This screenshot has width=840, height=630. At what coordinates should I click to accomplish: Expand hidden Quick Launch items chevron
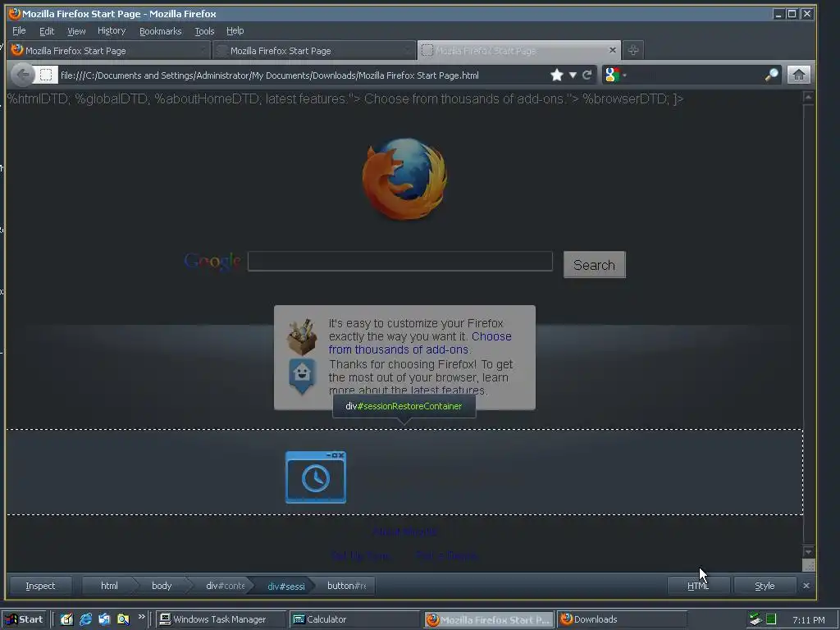pos(141,617)
